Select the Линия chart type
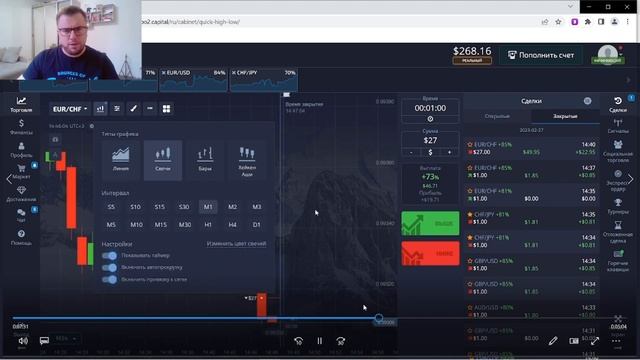 coord(120,160)
